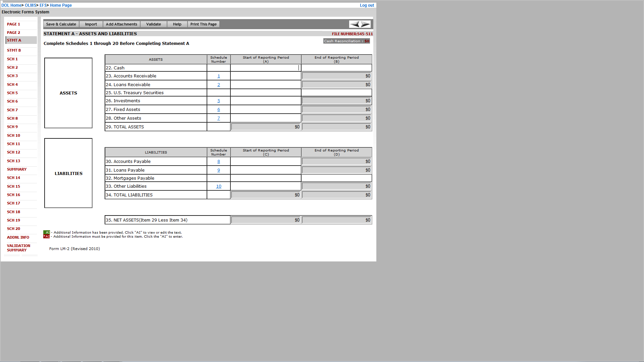Open Schedule 1 link for Accounts Receivable
The height and width of the screenshot is (362, 644).
pos(219,76)
